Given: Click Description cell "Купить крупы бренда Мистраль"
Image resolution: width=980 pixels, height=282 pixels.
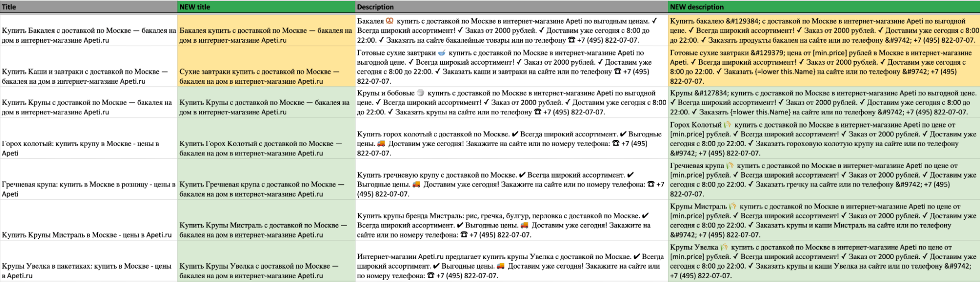Looking at the screenshot, I should point(511,225).
